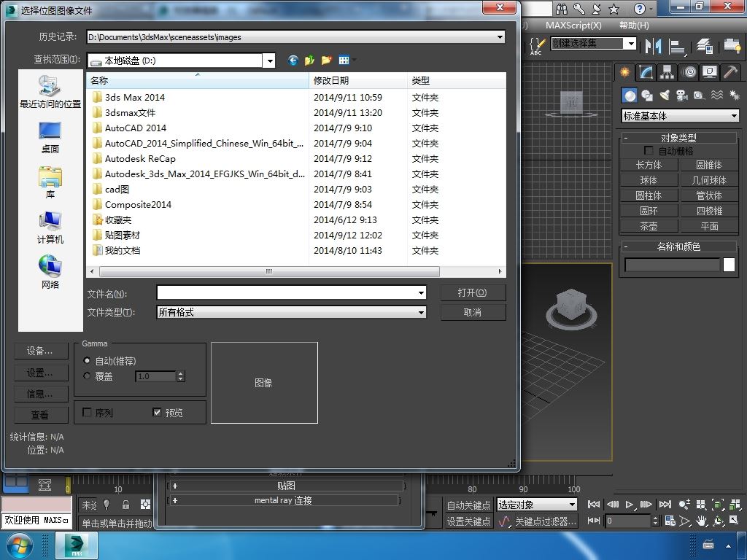Select the 覆盖 gamma radio button
The width and height of the screenshot is (747, 560).
(x=87, y=376)
